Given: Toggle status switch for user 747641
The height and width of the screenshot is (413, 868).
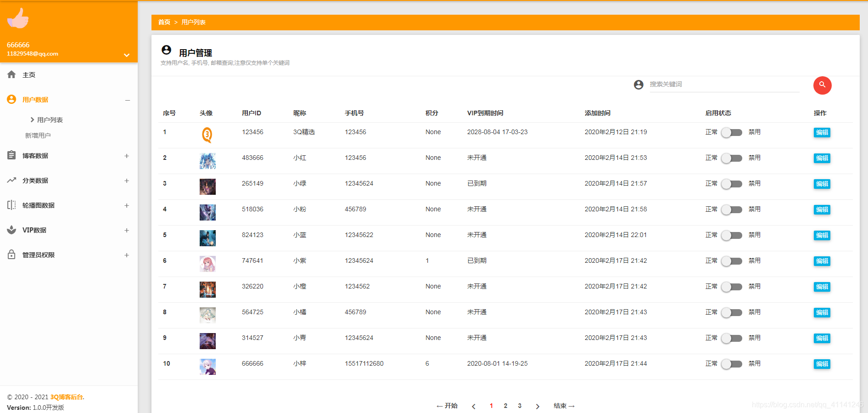Looking at the screenshot, I should [732, 261].
